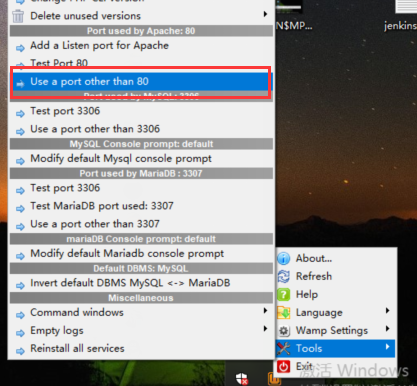The width and height of the screenshot is (417, 386).
Task: Choose Test MariaDB port used: 3307
Action: (x=141, y=206)
